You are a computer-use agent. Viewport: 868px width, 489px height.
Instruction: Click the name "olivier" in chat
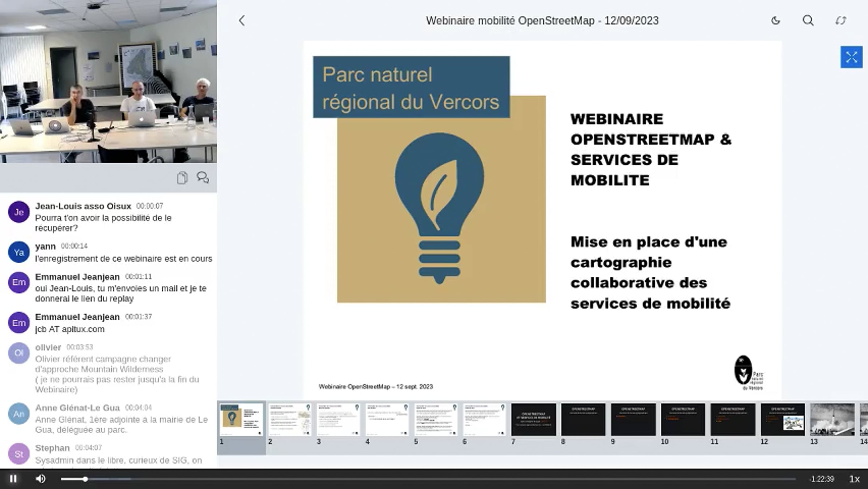tap(48, 348)
